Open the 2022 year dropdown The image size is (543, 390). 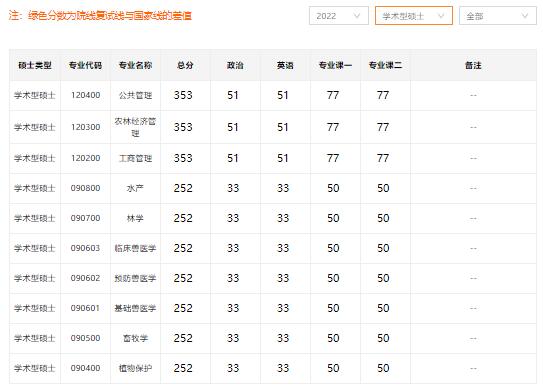[338, 16]
